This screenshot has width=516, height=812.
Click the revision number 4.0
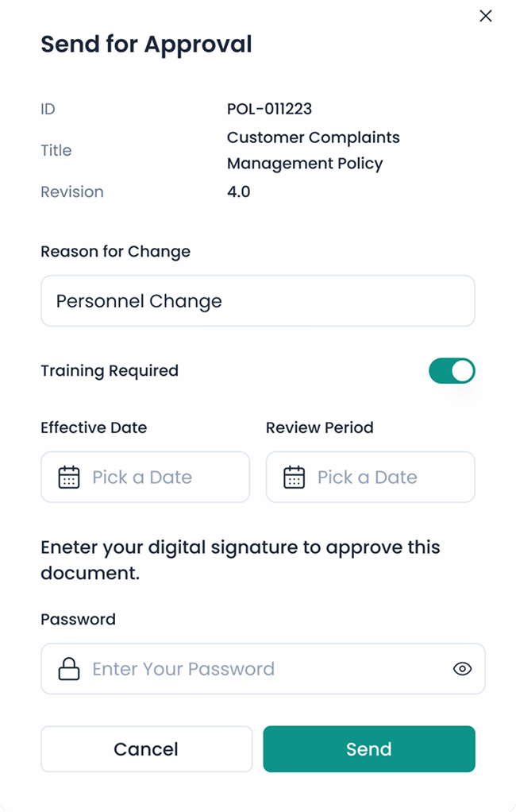(239, 191)
